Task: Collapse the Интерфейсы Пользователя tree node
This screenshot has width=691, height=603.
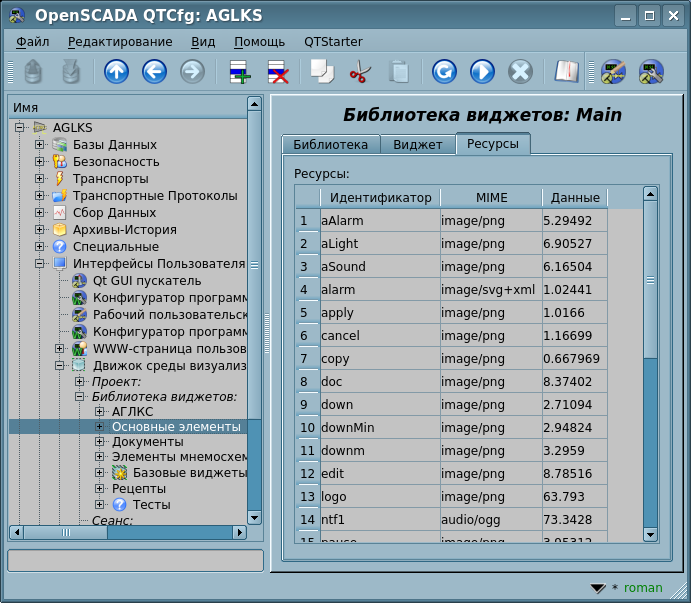Action: (x=40, y=264)
